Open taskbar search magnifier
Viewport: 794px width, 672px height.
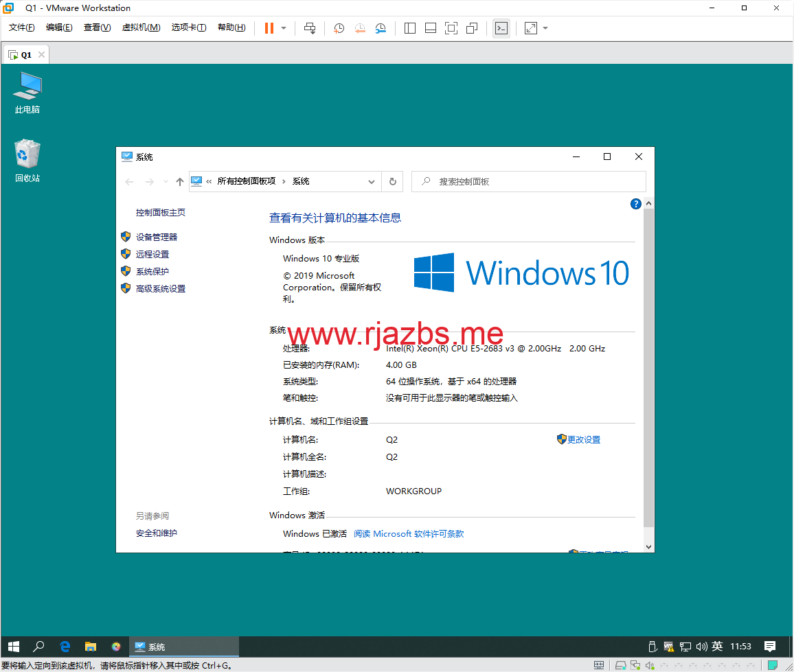coord(38,647)
